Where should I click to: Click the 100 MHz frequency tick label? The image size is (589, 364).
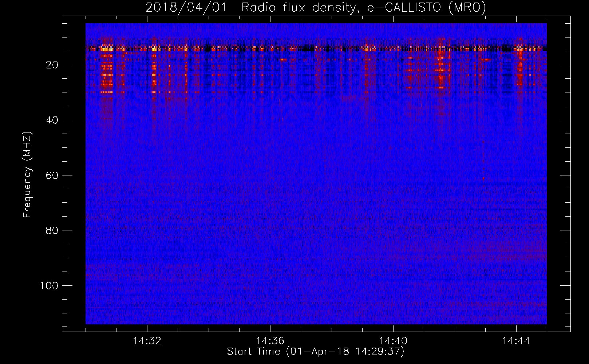tap(49, 286)
